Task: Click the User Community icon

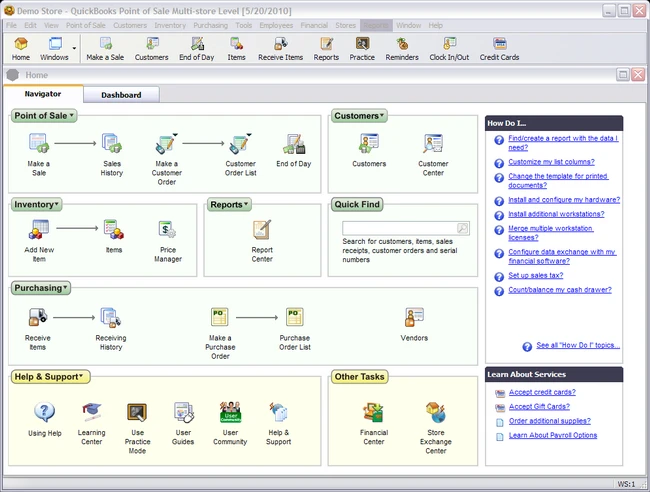Action: (230, 412)
